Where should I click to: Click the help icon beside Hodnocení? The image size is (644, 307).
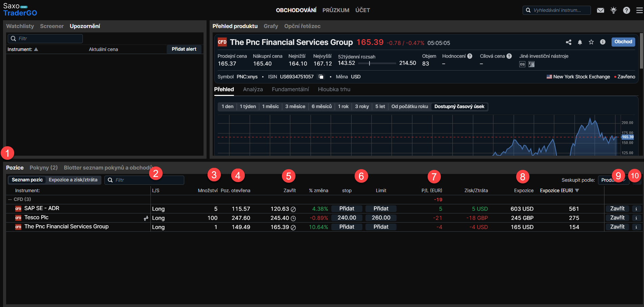coord(470,56)
